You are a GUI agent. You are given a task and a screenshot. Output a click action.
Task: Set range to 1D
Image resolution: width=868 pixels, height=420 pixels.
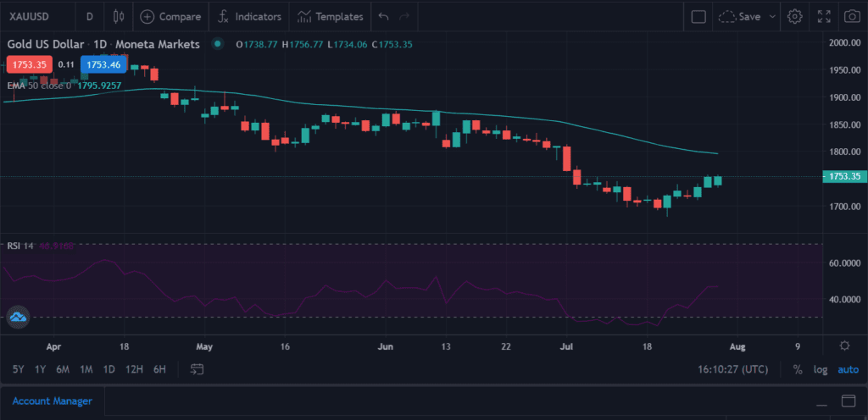click(x=109, y=369)
